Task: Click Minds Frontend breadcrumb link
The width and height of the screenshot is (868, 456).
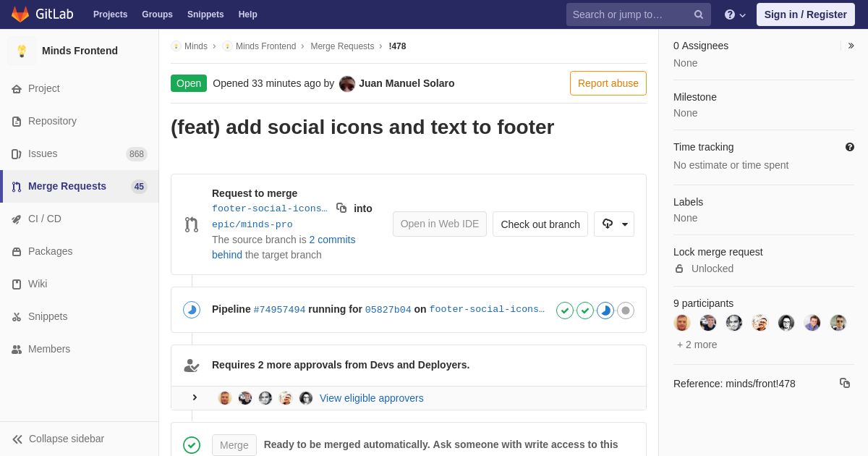Action: tap(265, 46)
